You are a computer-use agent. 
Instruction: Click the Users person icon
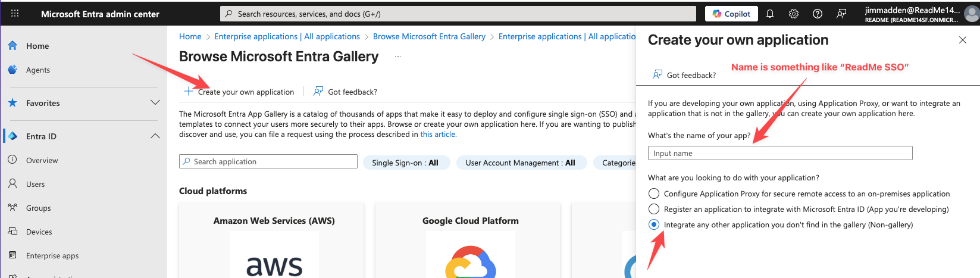click(x=12, y=183)
